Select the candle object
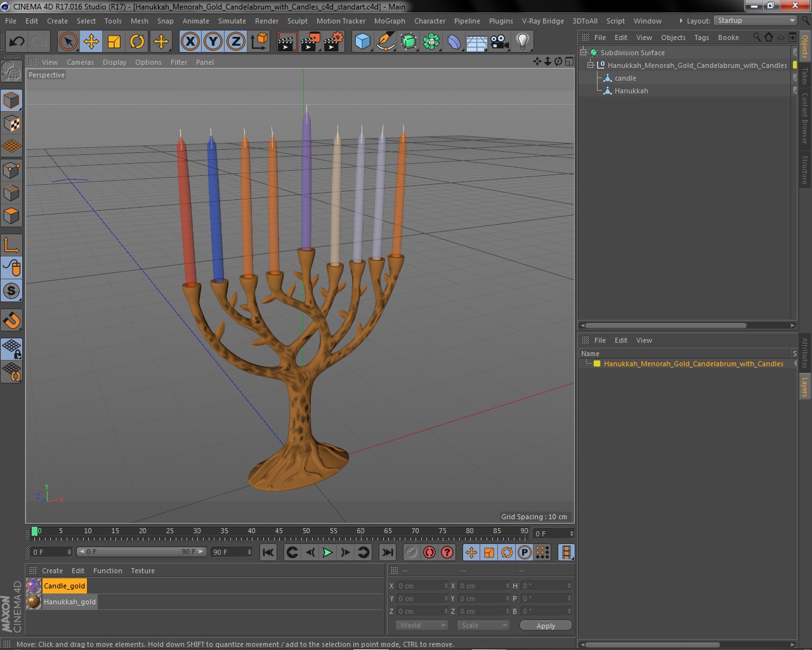 click(625, 78)
